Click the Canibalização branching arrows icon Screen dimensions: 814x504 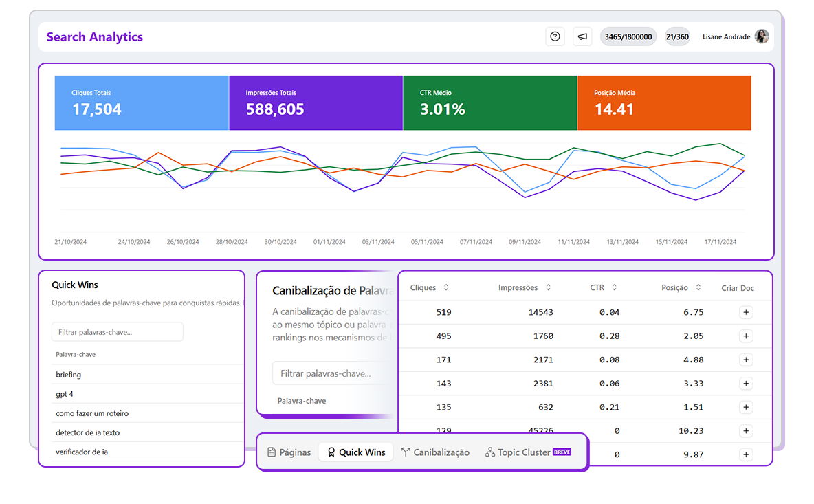pos(406,452)
